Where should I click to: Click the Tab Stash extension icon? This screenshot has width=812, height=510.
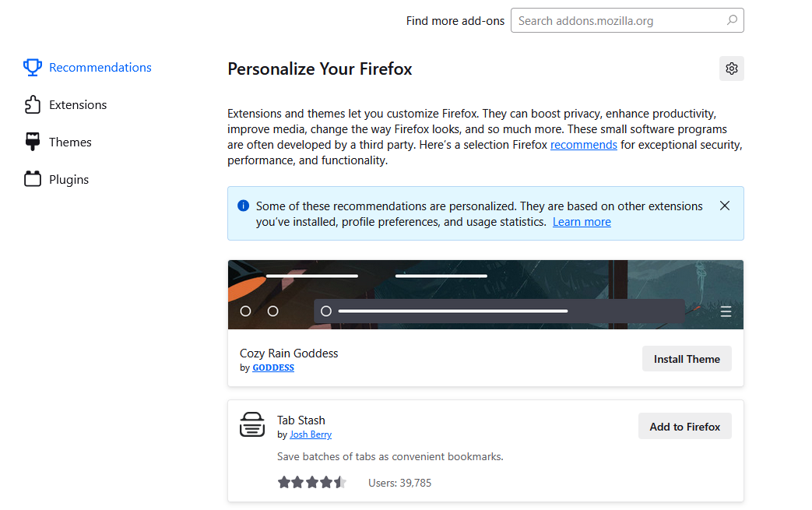(x=252, y=424)
